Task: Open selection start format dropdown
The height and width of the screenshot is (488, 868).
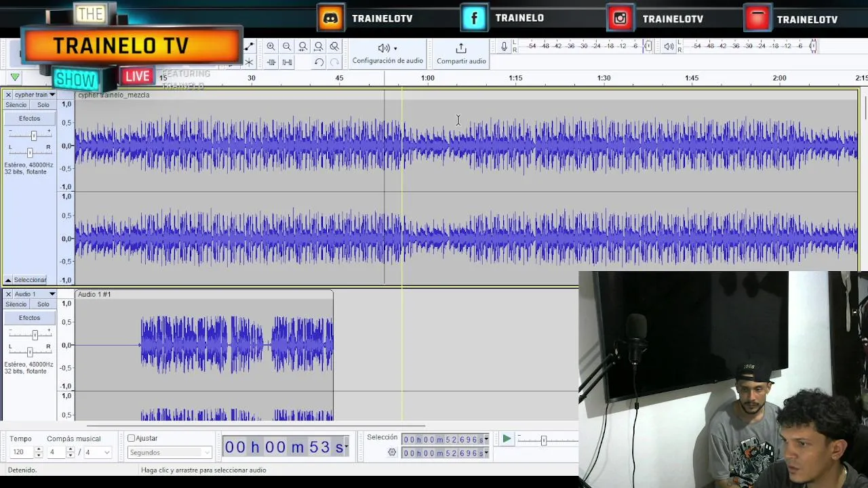Action: point(486,439)
